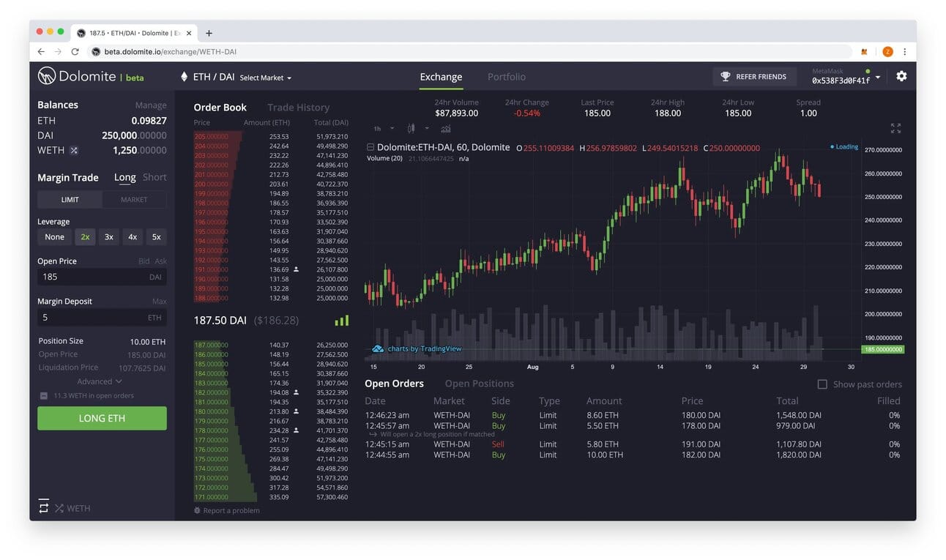The width and height of the screenshot is (946, 560).
Task: Click the MetaMask fox extension icon
Action: click(864, 52)
